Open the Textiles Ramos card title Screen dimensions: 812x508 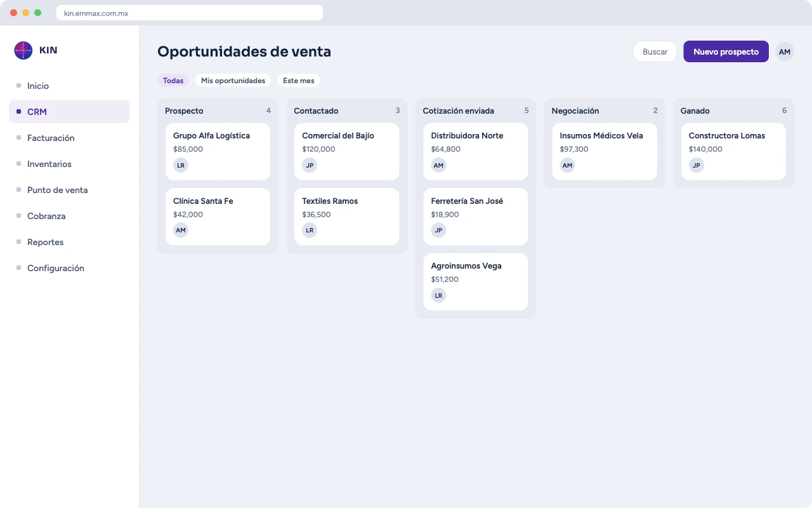tap(330, 201)
